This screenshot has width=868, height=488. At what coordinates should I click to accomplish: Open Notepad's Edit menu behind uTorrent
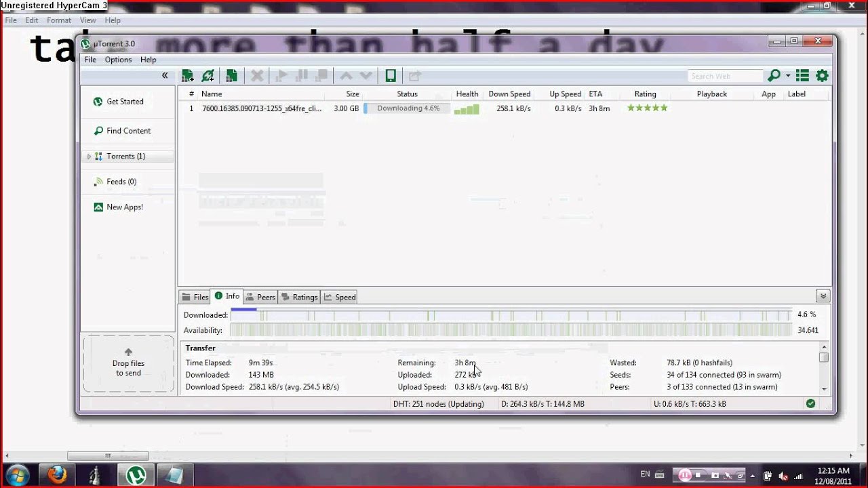tap(32, 20)
